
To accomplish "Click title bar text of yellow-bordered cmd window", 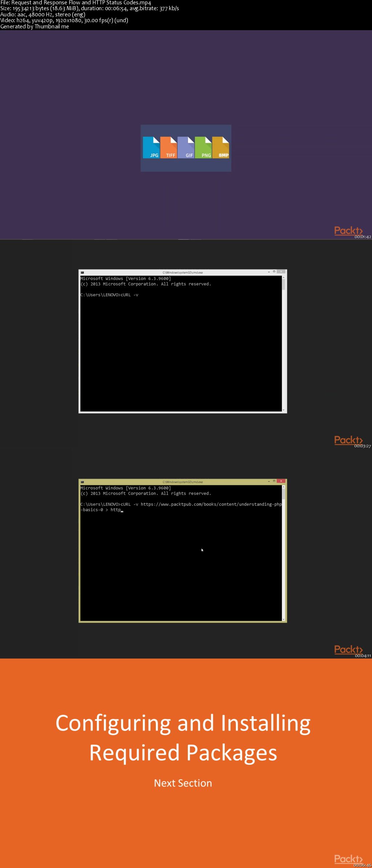I will tap(183, 482).
